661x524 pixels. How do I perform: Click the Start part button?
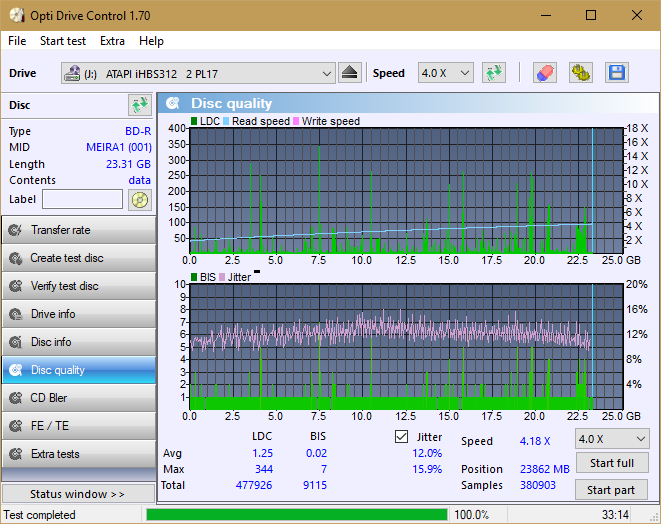pos(611,490)
